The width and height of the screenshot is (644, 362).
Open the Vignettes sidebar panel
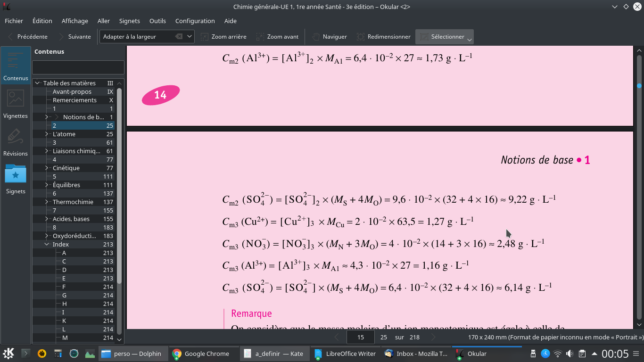tap(16, 103)
